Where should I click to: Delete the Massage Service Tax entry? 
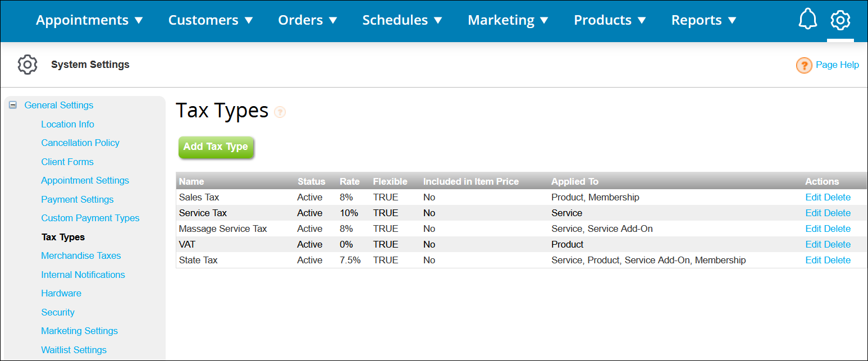837,229
